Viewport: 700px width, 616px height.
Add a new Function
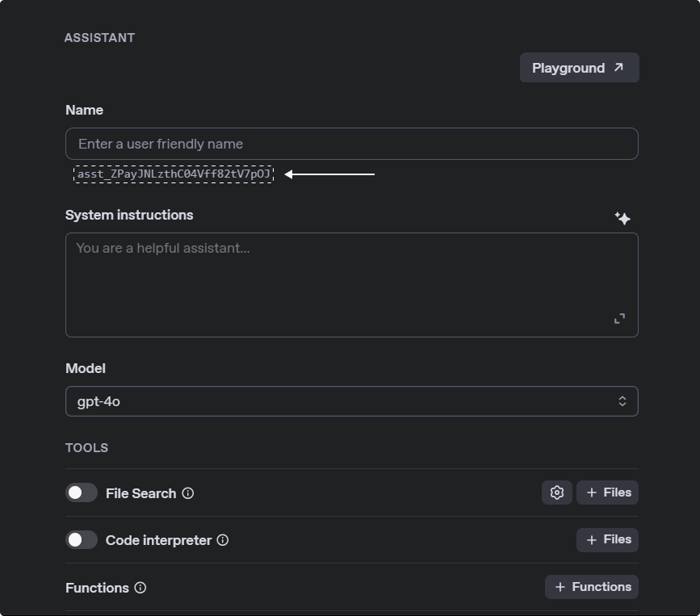pyautogui.click(x=591, y=587)
